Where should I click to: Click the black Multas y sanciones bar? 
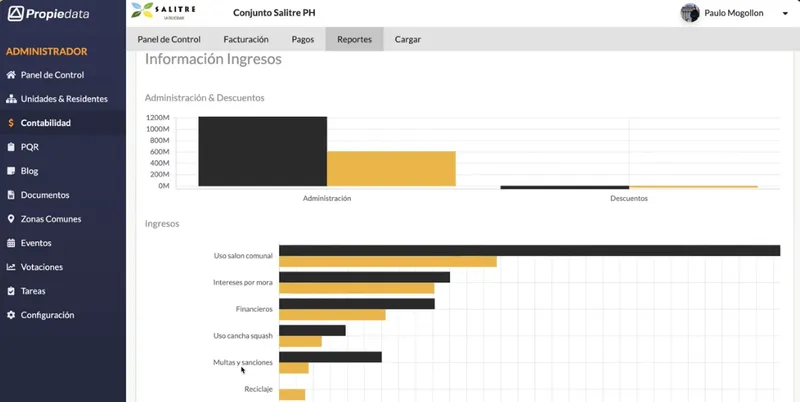330,357
